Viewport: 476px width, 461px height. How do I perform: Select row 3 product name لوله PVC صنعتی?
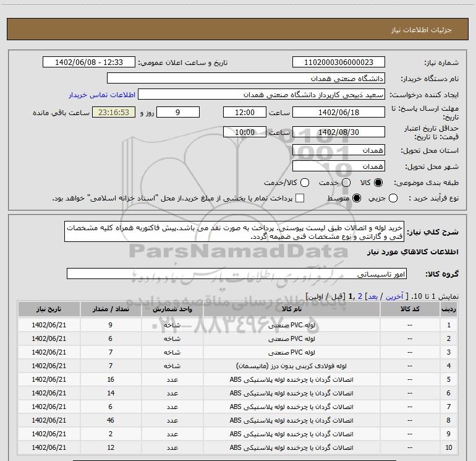pos(291,352)
